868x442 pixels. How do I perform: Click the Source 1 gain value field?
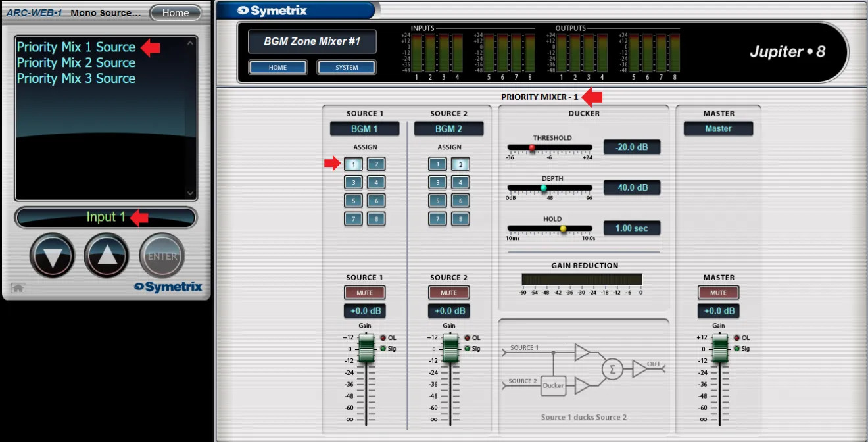pos(364,311)
